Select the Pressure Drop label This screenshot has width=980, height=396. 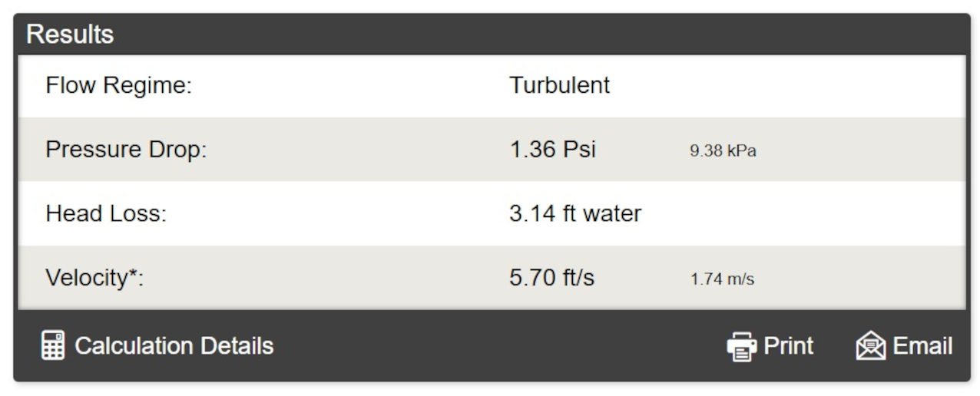tap(126, 150)
